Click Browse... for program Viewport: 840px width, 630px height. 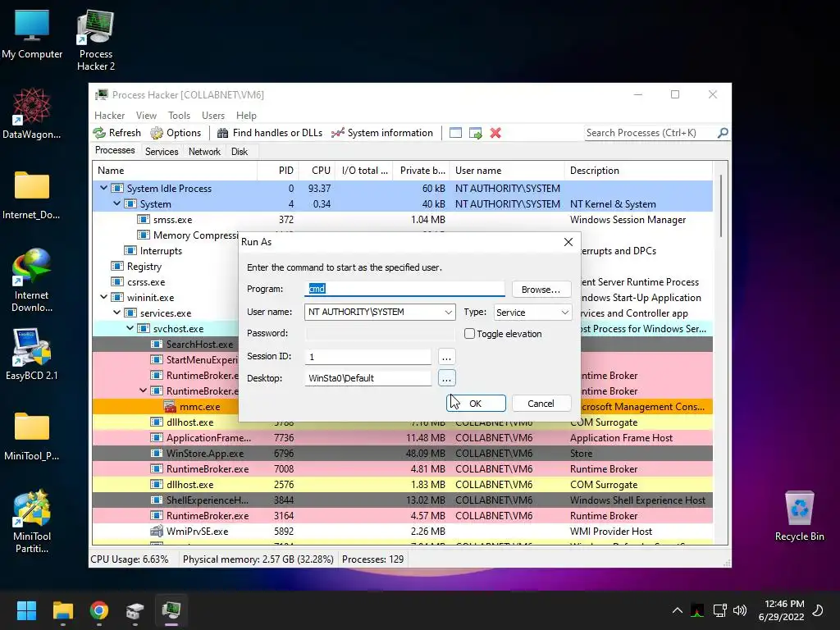(x=541, y=290)
